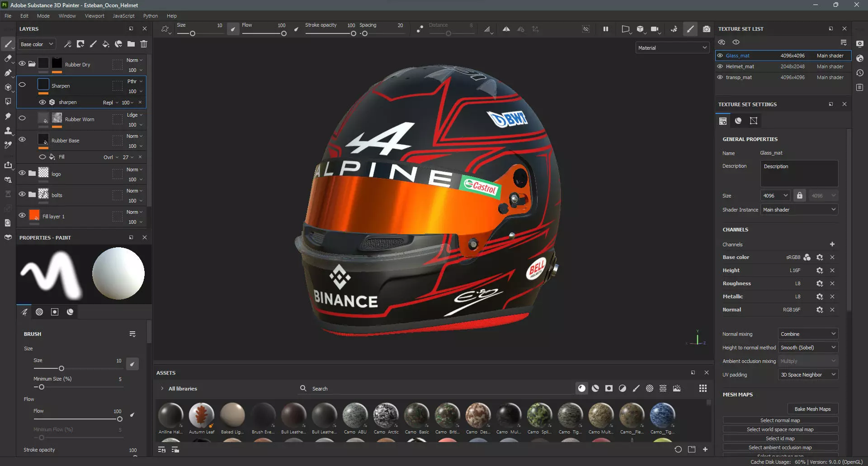Toggle visibility of Rubber Worn layer
The width and height of the screenshot is (868, 466).
(22, 118)
